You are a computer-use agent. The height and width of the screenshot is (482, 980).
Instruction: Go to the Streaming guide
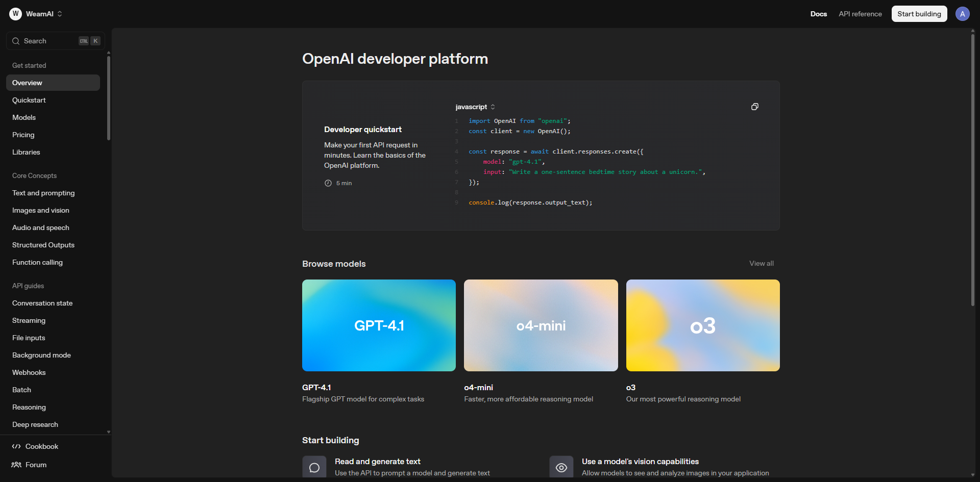coord(53,320)
